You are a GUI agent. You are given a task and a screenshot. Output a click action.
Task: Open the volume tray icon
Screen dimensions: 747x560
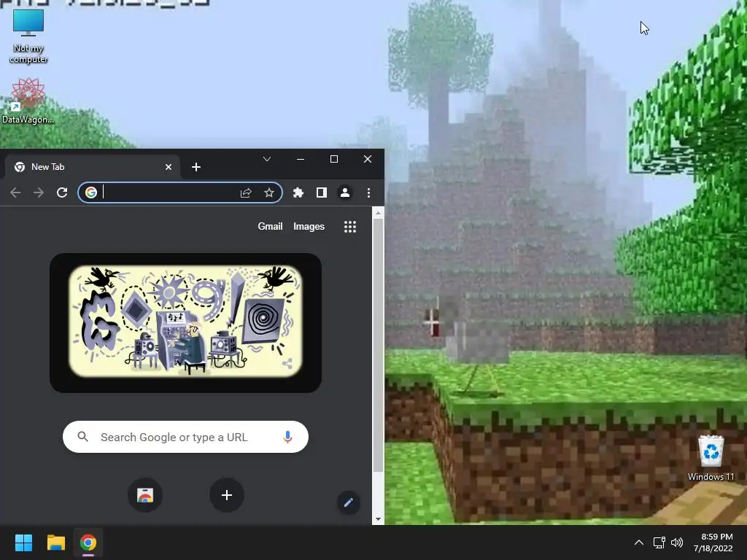pyautogui.click(x=676, y=542)
